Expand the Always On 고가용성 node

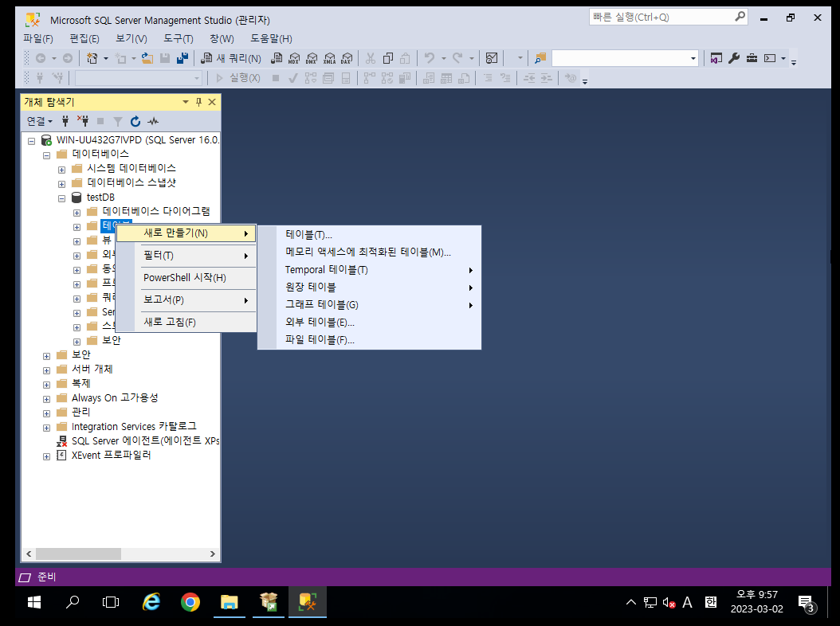coord(46,399)
